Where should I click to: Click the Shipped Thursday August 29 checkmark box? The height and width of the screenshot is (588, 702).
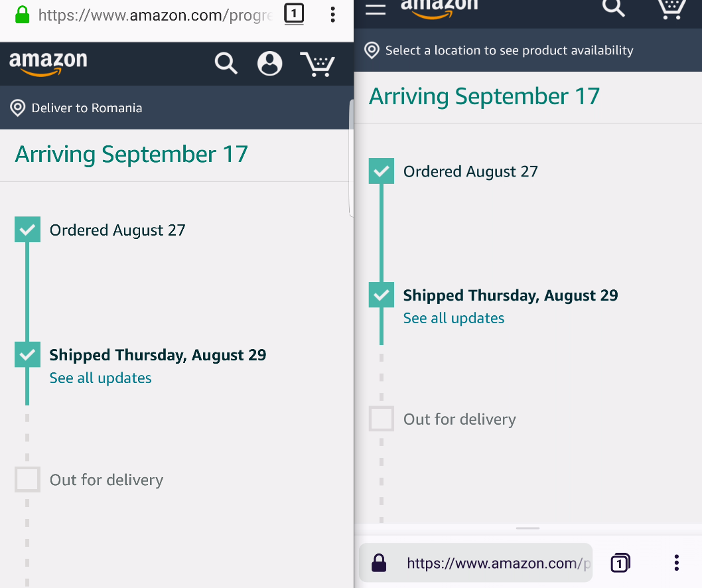27,354
